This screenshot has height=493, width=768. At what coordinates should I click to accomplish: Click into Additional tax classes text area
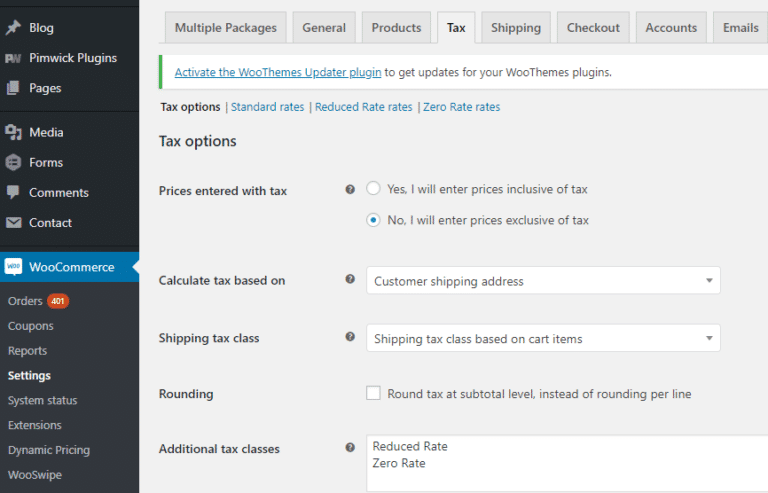pos(567,464)
